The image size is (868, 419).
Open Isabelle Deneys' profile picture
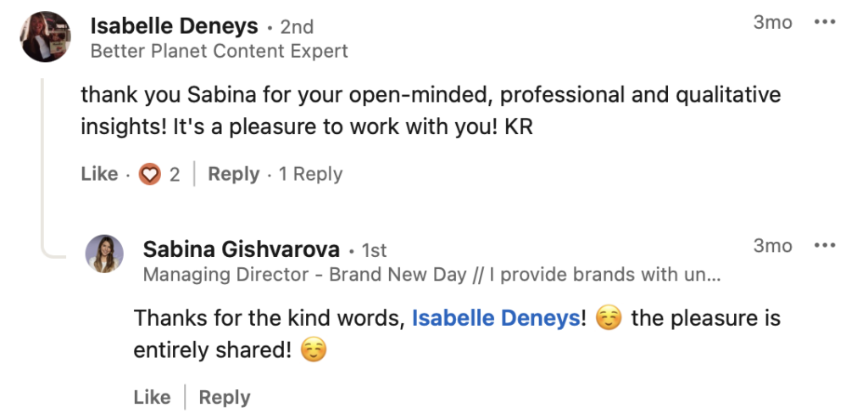point(46,36)
